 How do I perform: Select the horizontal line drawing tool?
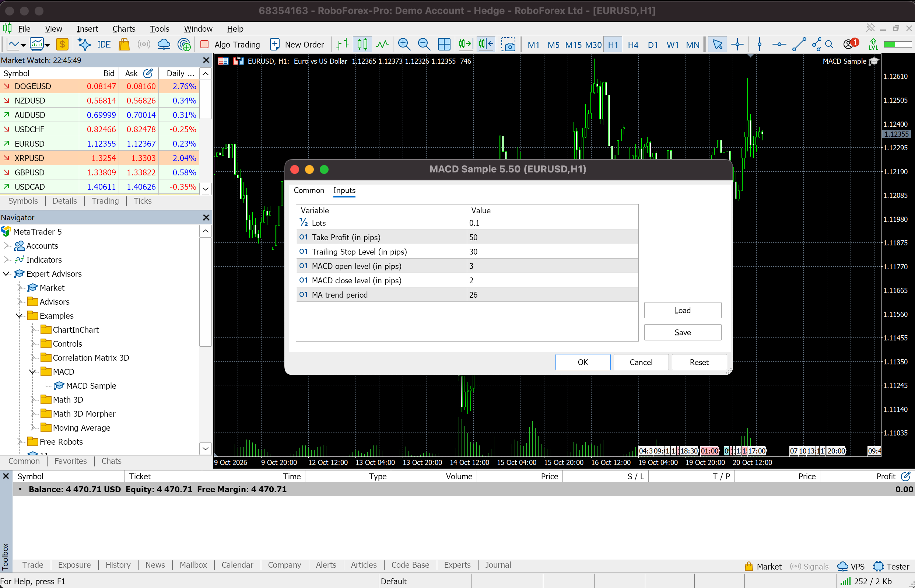pos(779,45)
